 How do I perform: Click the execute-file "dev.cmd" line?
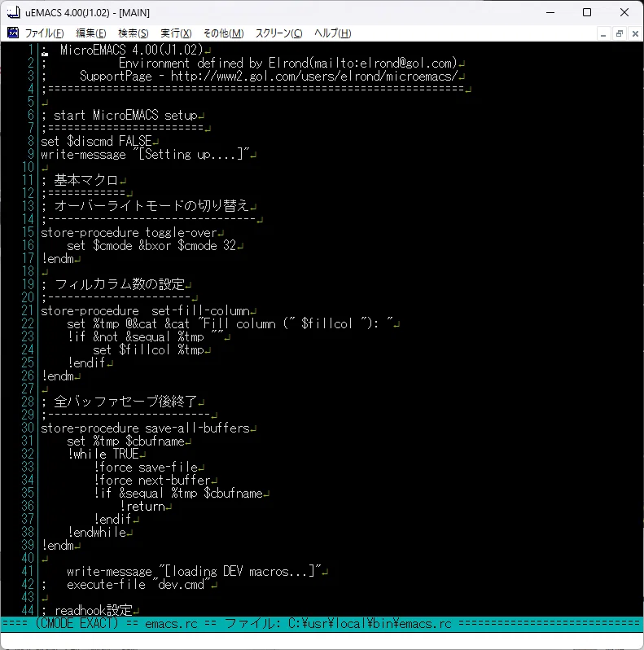click(138, 585)
